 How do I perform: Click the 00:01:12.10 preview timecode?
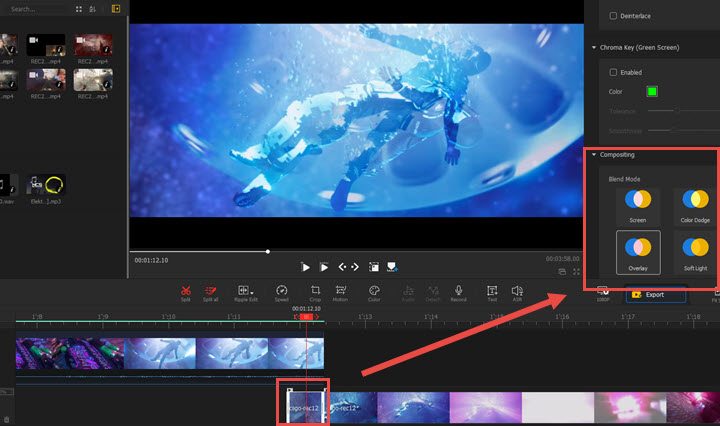151,260
